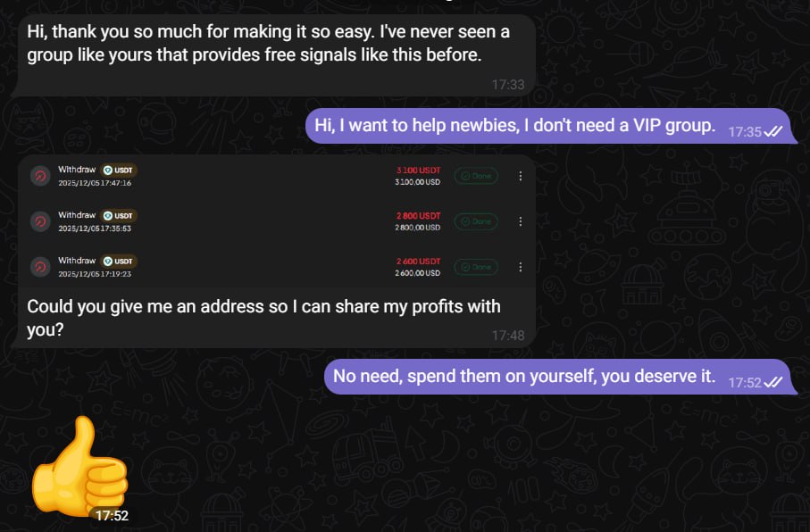Viewport: 810px width, 532px height.
Task: Click the Done status on the 2 800 USDT row
Action: [x=476, y=221]
